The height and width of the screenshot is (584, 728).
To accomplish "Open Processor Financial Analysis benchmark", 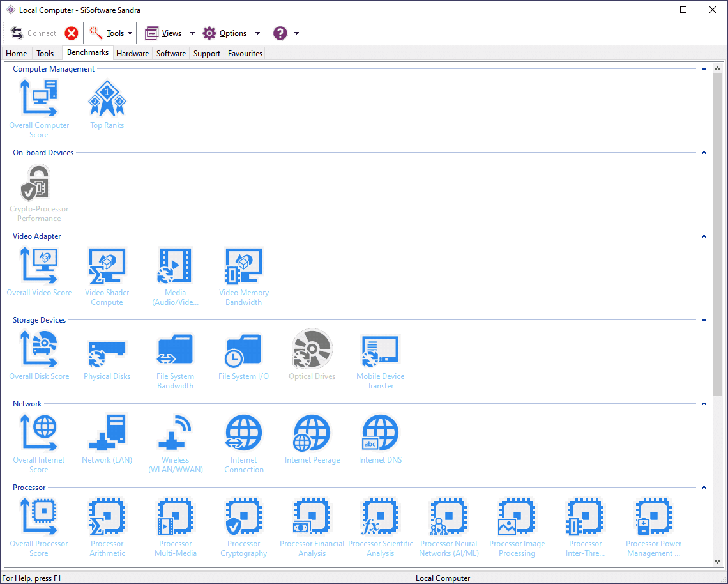I will click(x=312, y=527).
